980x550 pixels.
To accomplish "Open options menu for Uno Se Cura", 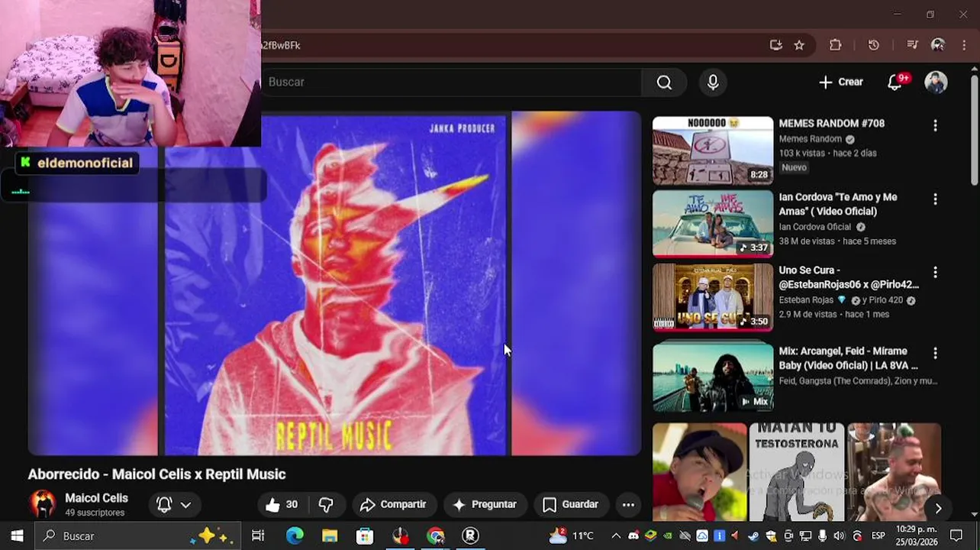I will pyautogui.click(x=935, y=272).
